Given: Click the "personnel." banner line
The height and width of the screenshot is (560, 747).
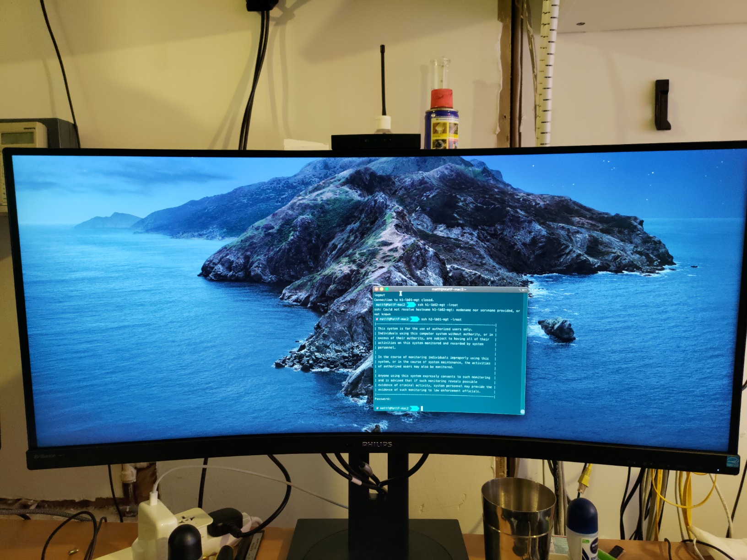Looking at the screenshot, I should tap(387, 348).
